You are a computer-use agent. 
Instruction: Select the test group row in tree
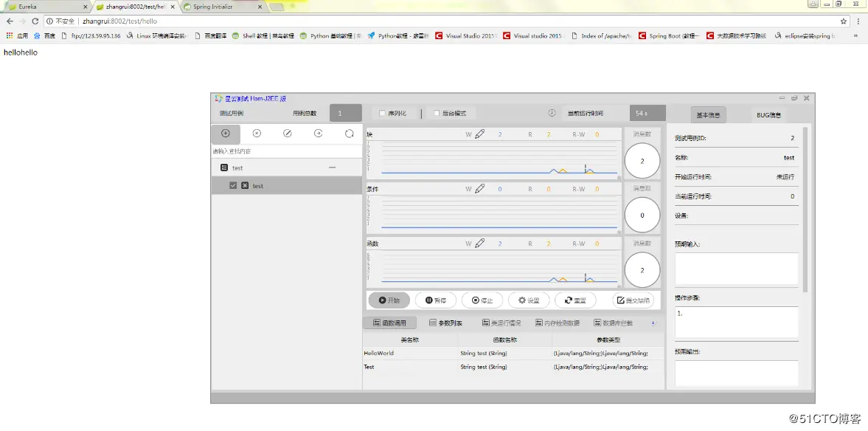287,168
